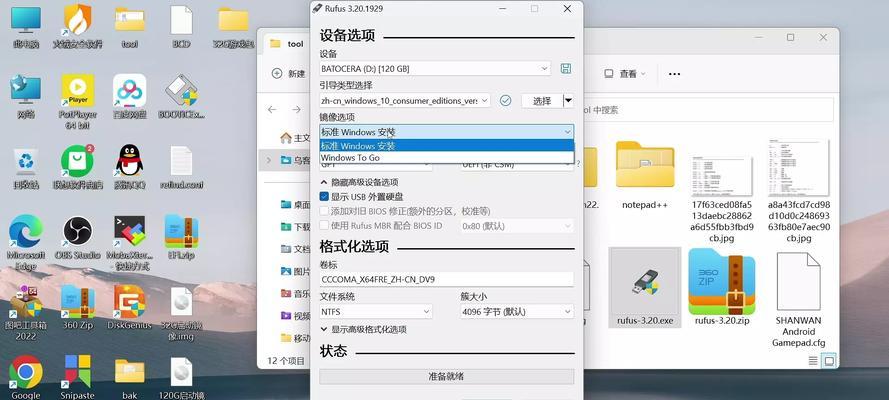Click the Explorer back arrow
This screenshot has width=889, height=400.
click(x=272, y=109)
